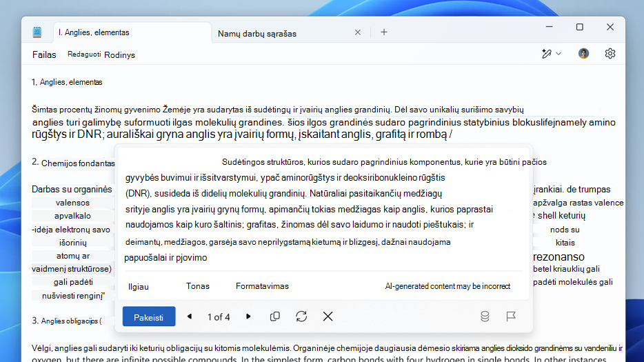Regenerate the rewrite with refresh icon
This screenshot has width=644, height=362.
pos(301,316)
